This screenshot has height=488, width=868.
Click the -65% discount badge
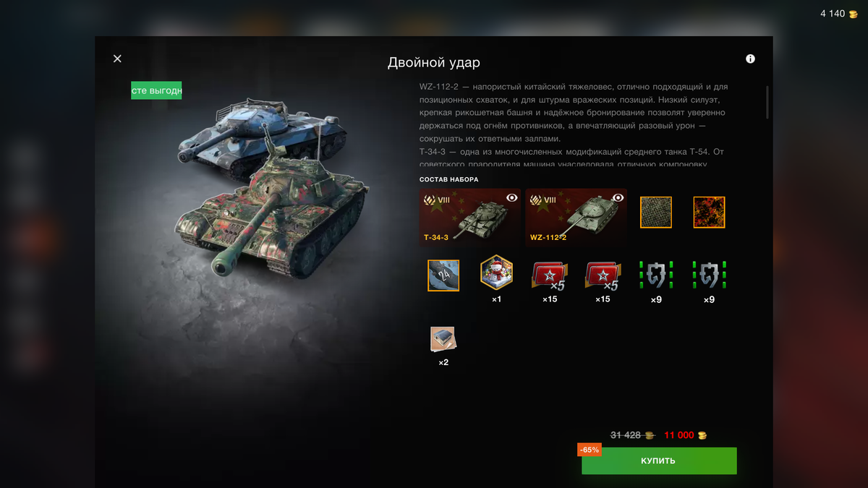(x=589, y=450)
